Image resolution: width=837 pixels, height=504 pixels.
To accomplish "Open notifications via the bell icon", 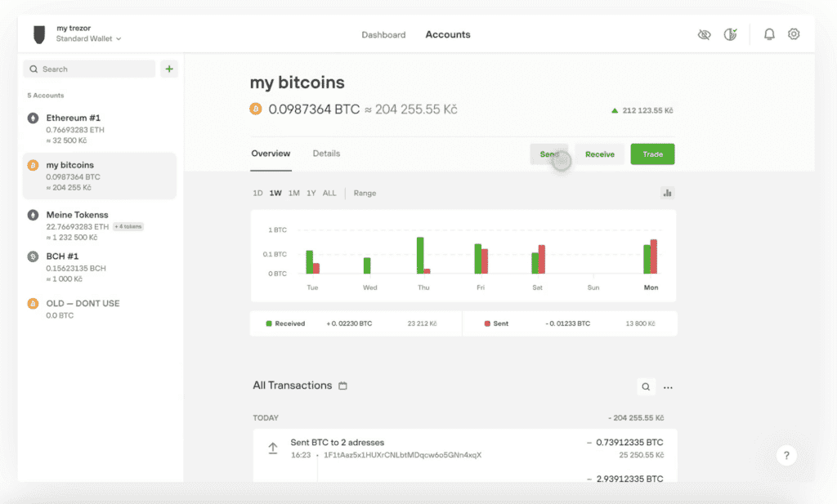I will point(768,34).
